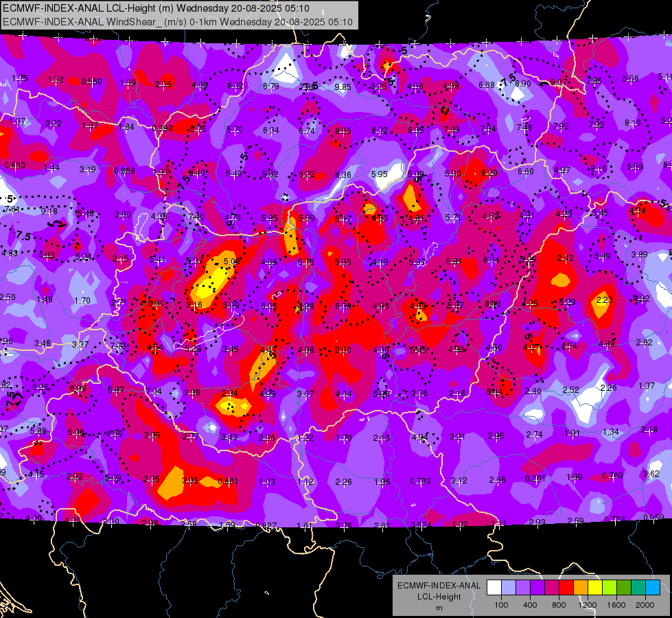Click the map value 0.201

[535, 479]
